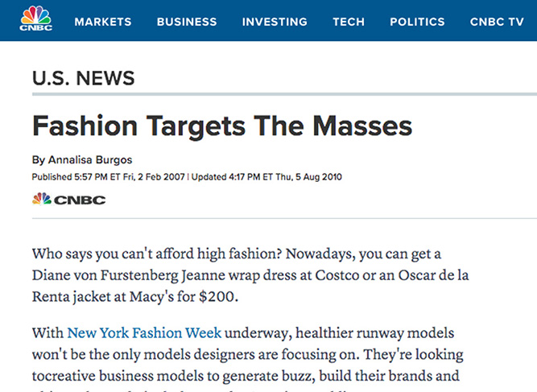Navigate to POLITICS in the header

coord(417,22)
